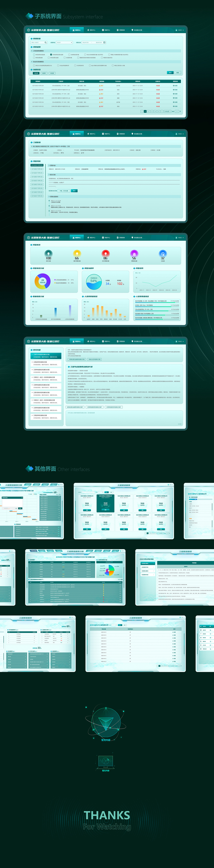Tick the 分包审结时间 checkbox
Viewport: 214px width, 868px height.
pyautogui.click(x=75, y=65)
